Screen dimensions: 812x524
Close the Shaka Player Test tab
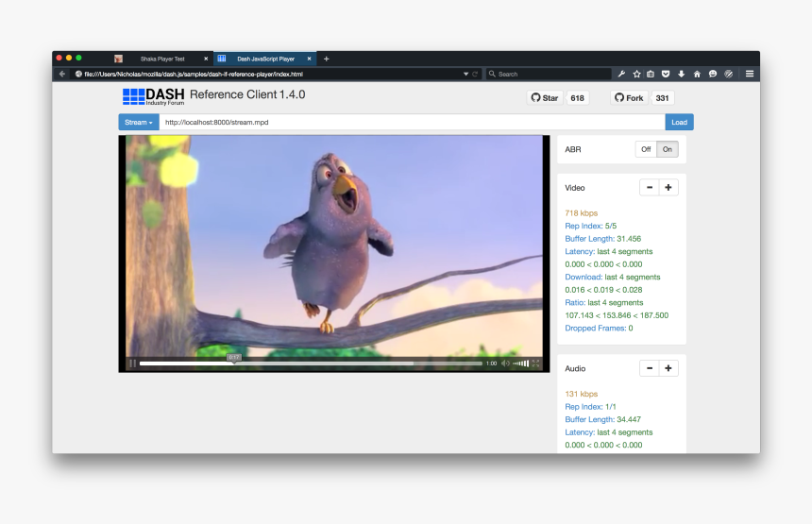(x=206, y=59)
